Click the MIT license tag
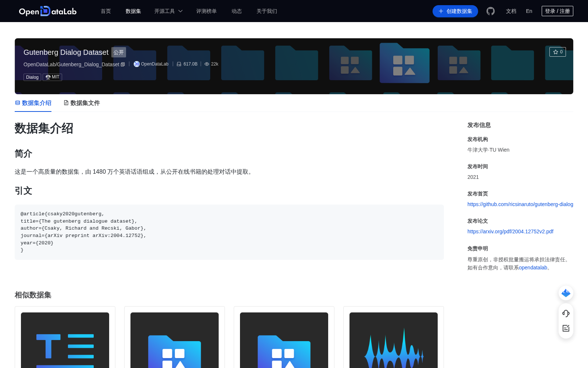 (x=52, y=77)
